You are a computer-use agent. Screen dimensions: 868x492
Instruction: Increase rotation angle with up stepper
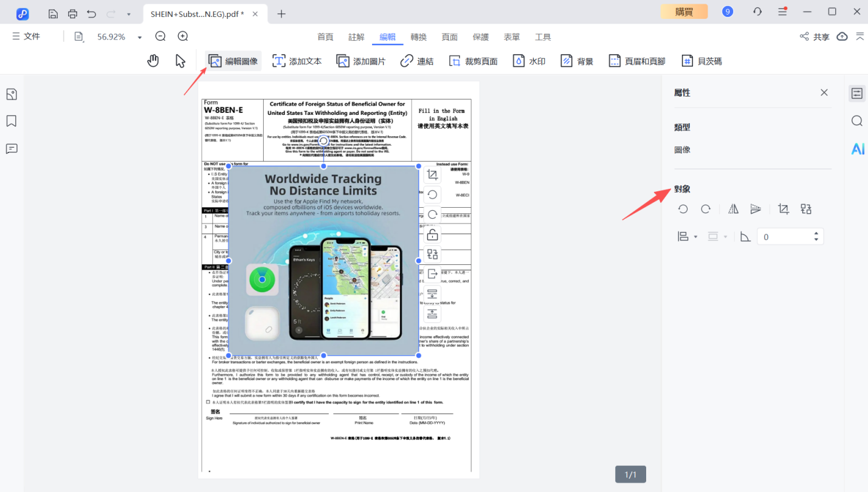[816, 233]
